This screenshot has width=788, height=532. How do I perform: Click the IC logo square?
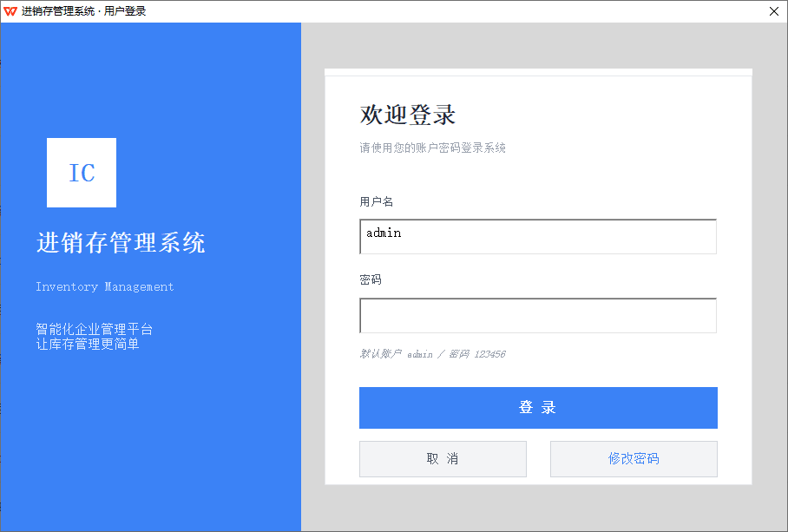tap(82, 173)
